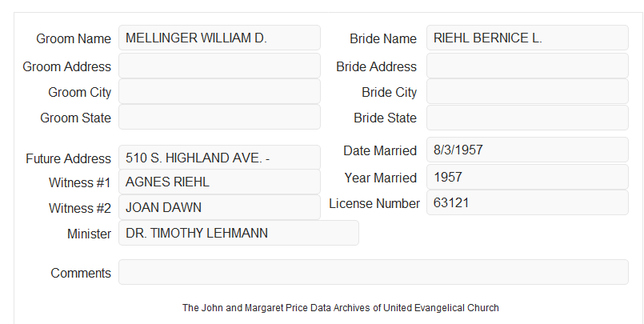Select the Future Address field
This screenshot has height=324, width=644.
[x=219, y=158]
